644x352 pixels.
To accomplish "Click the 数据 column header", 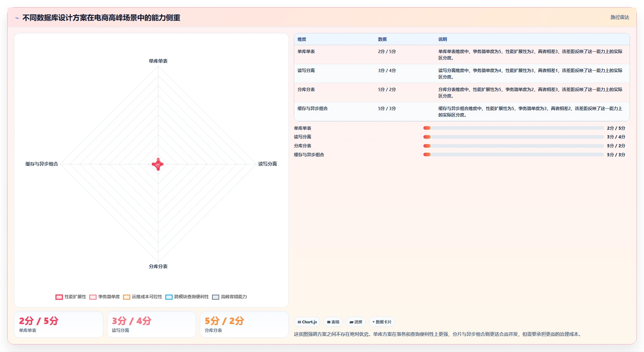I will (382, 39).
